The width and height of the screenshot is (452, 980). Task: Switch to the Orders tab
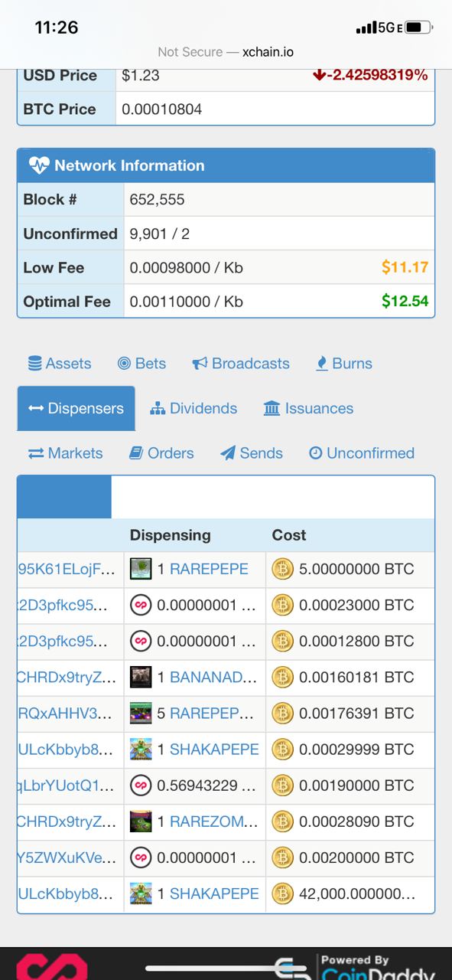click(x=161, y=453)
